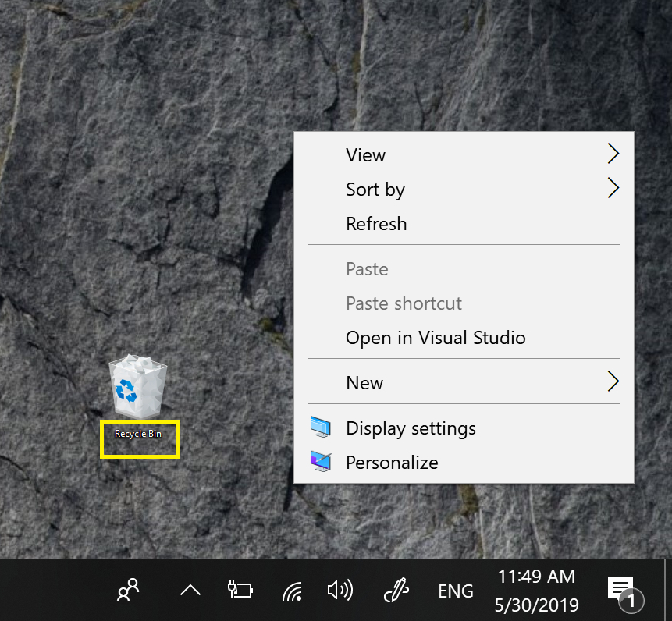The height and width of the screenshot is (621, 672).
Task: Open the Wi-Fi network tray icon
Action: pos(292,591)
